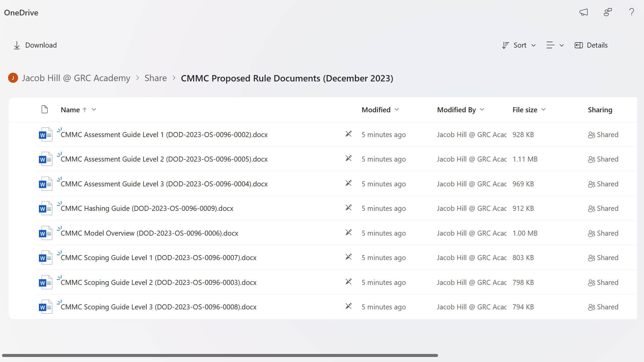Screen dimensions: 644x362
Task: Click the Word icon for CMMC Hashing Guide
Action: [x=45, y=208]
